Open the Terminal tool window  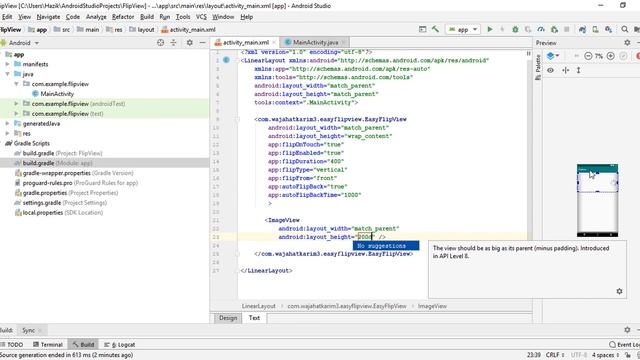(48, 344)
